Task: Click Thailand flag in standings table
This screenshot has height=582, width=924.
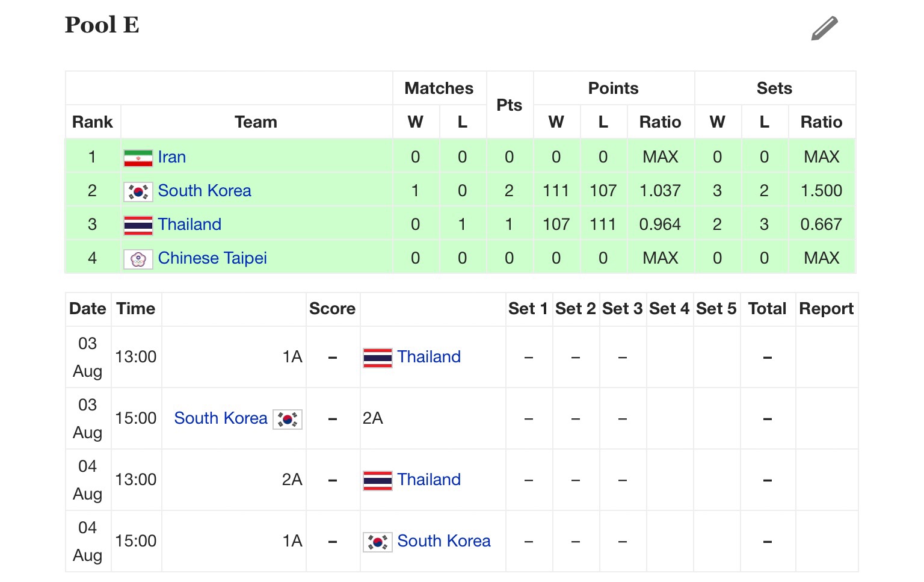Action: click(138, 225)
